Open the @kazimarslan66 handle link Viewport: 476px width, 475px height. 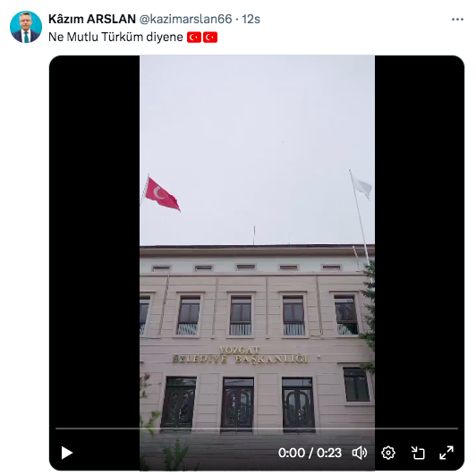185,19
